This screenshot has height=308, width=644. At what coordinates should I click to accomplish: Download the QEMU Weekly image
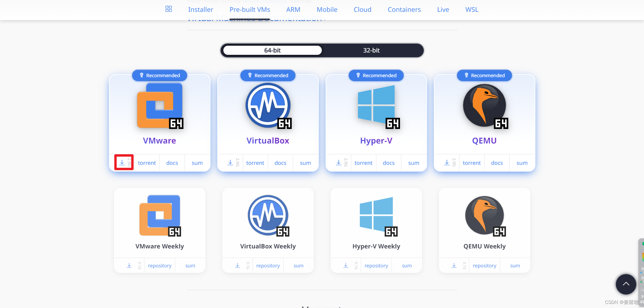point(454,265)
